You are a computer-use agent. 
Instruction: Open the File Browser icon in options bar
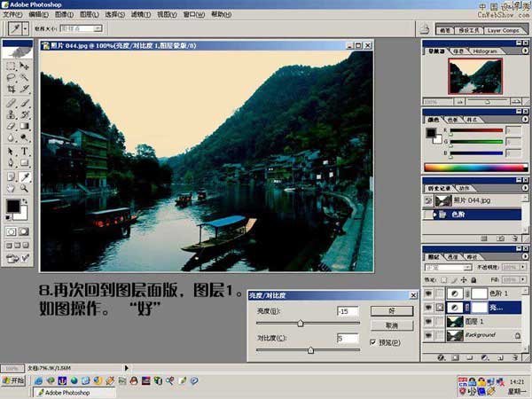(425, 30)
